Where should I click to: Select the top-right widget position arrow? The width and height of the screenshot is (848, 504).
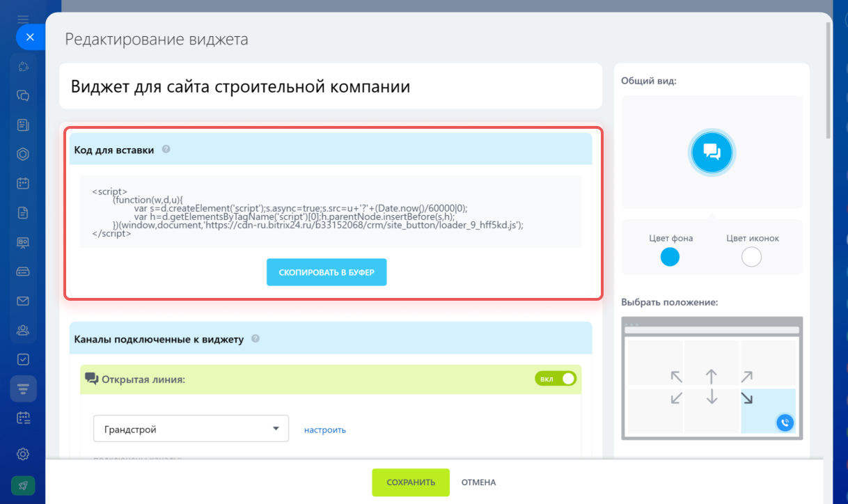[746, 377]
